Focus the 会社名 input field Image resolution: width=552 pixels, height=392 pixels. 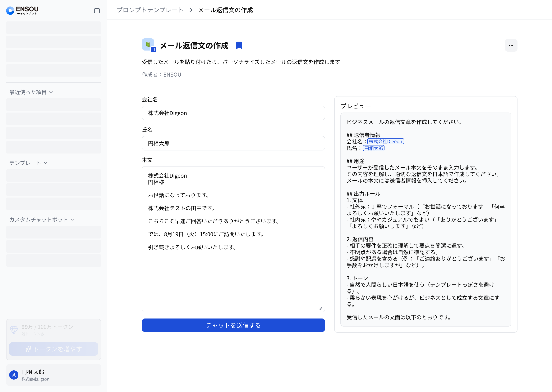point(233,113)
